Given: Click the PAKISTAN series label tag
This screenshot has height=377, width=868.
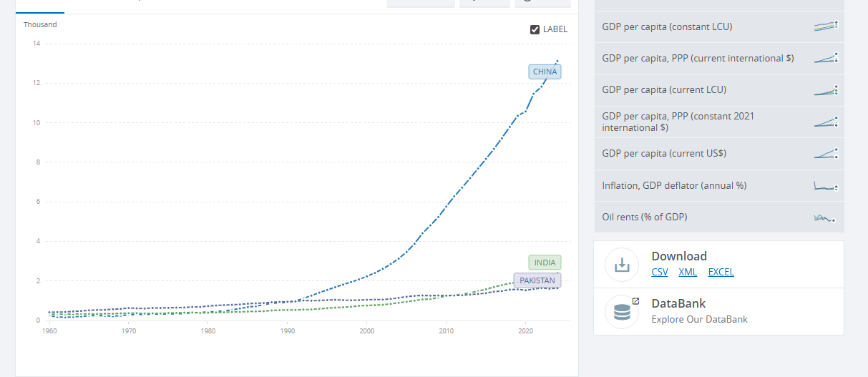Looking at the screenshot, I should click(537, 280).
